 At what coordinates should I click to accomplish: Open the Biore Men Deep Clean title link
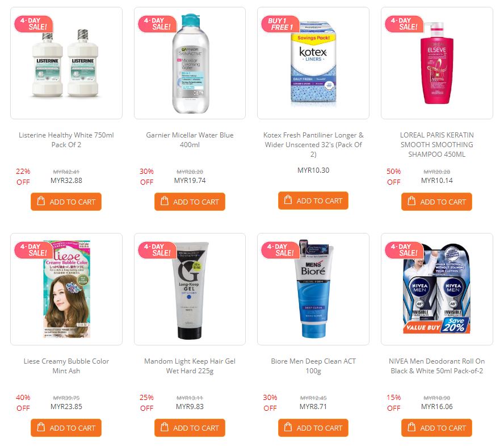[x=313, y=366]
